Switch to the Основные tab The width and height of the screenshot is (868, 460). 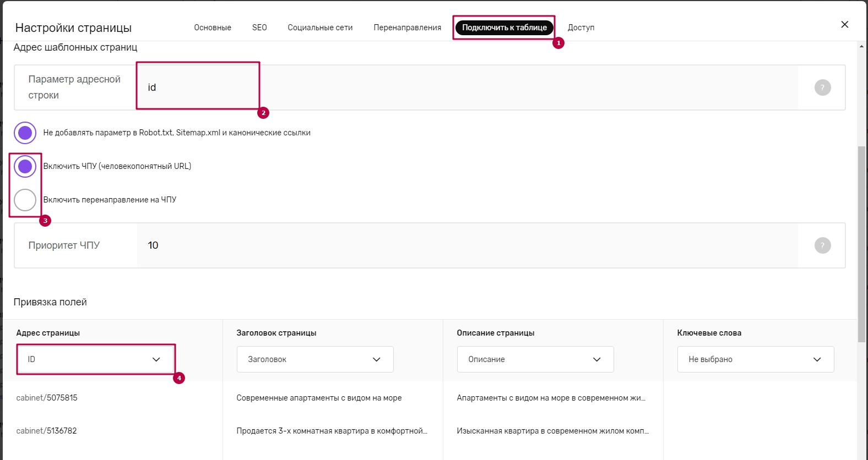pyautogui.click(x=213, y=28)
